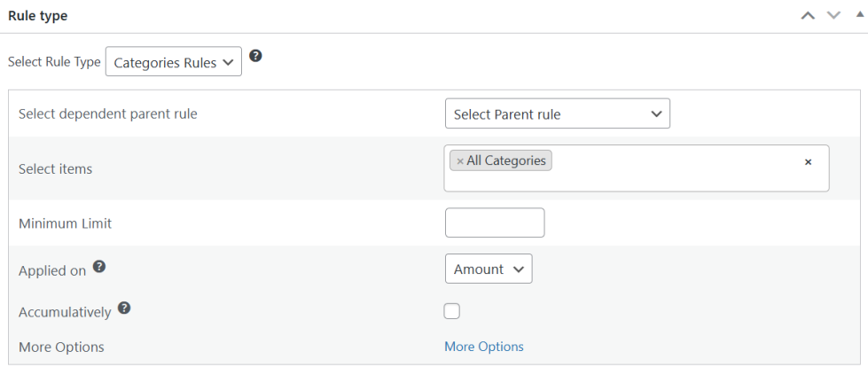Open the Amount dropdown
Screen dimensions: 868x367
point(488,269)
